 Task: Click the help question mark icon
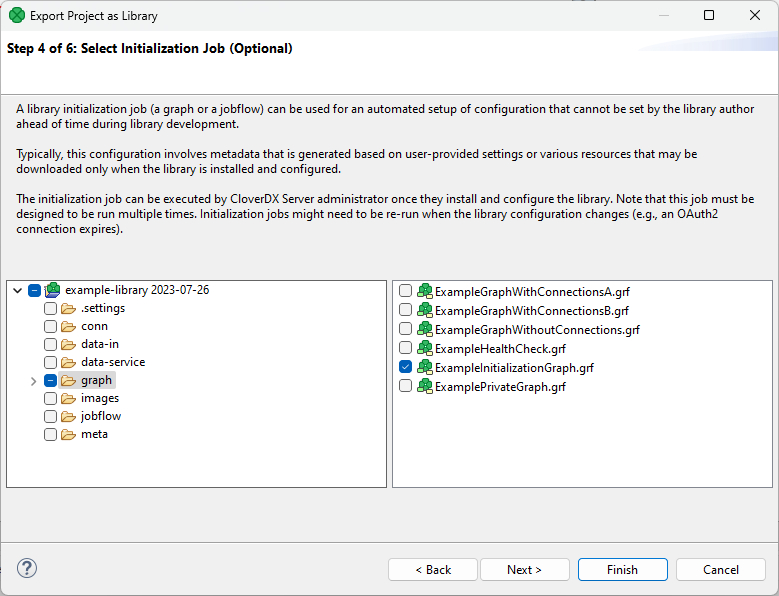[x=27, y=568]
